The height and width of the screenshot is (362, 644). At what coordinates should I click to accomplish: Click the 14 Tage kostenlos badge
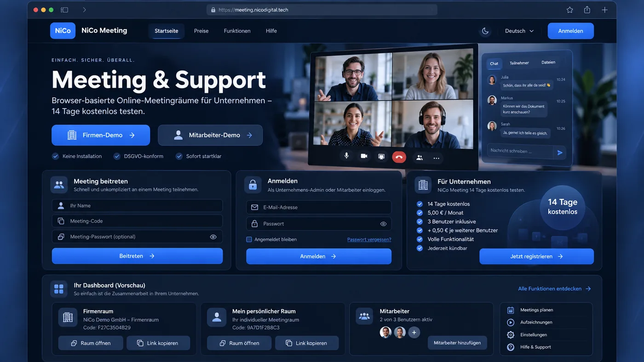click(x=563, y=207)
